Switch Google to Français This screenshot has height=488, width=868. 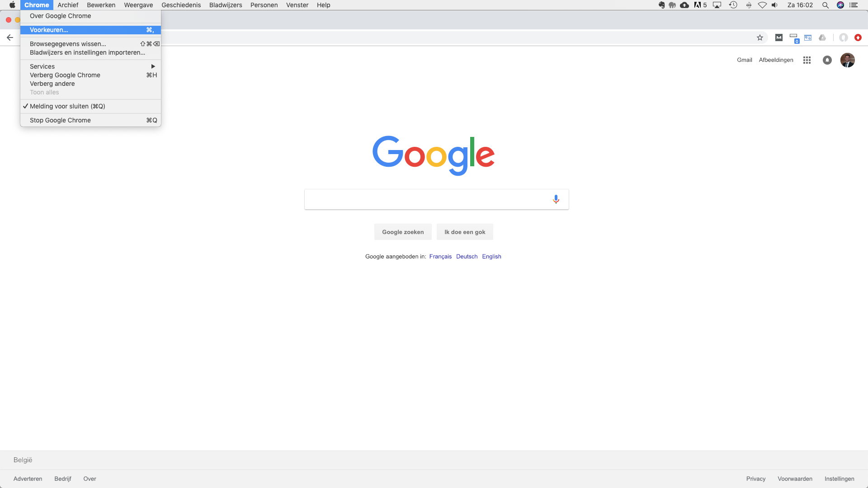(440, 257)
